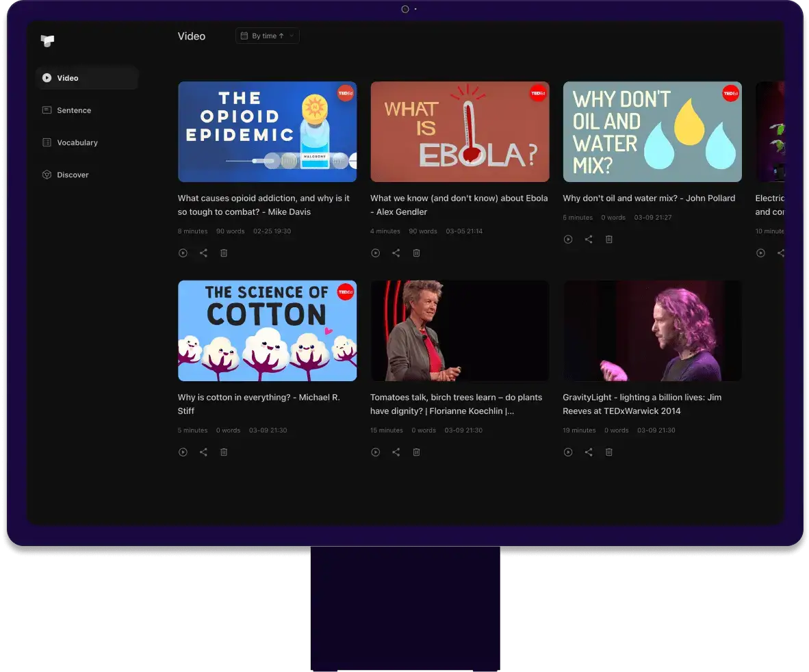Click the title 'Why don't oil and water mix?'
This screenshot has height=672, width=809.
(x=648, y=198)
